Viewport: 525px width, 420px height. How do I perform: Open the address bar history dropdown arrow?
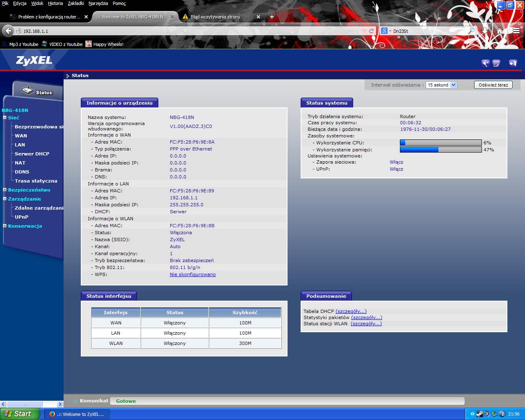(364, 31)
